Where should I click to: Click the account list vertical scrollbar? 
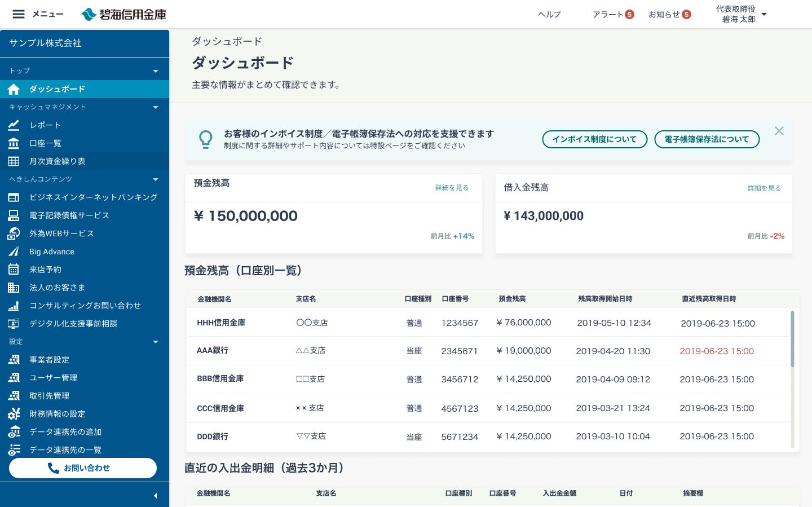click(792, 338)
